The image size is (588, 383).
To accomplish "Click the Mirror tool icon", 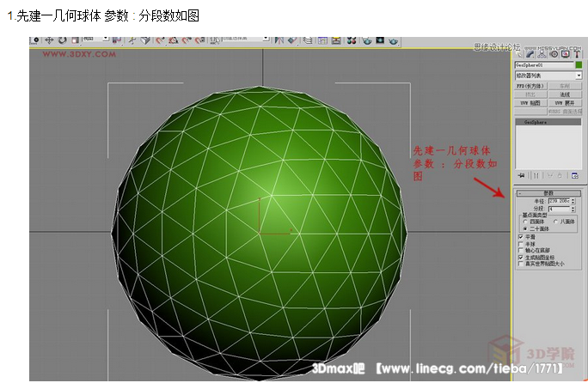I will 279,40.
